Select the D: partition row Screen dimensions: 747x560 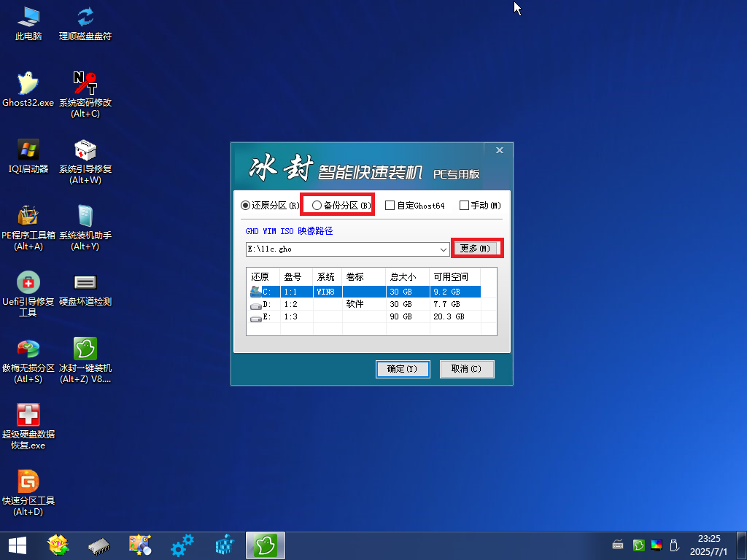pos(365,304)
